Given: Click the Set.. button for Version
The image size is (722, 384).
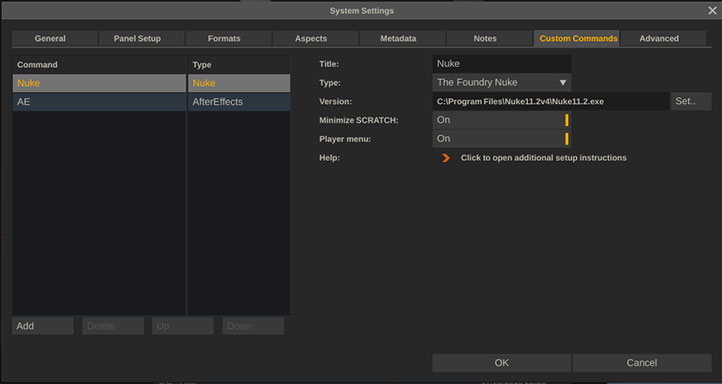Looking at the screenshot, I should click(x=691, y=101).
